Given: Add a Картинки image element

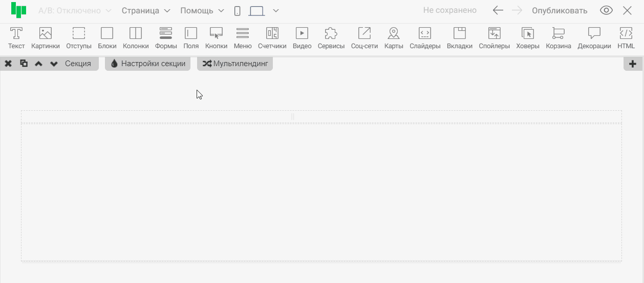Looking at the screenshot, I should pos(45,38).
